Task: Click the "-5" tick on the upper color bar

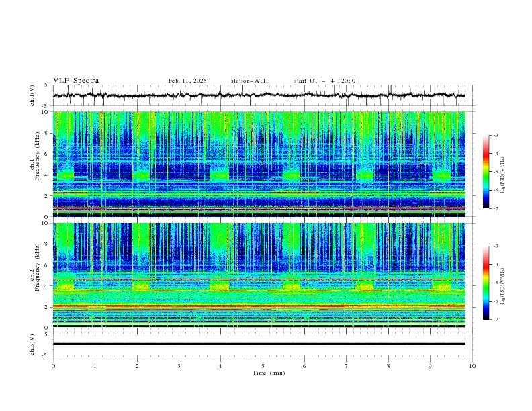Action: 495,172
